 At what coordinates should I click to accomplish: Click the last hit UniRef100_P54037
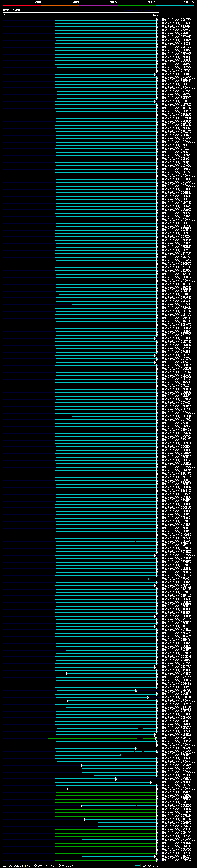177,860
